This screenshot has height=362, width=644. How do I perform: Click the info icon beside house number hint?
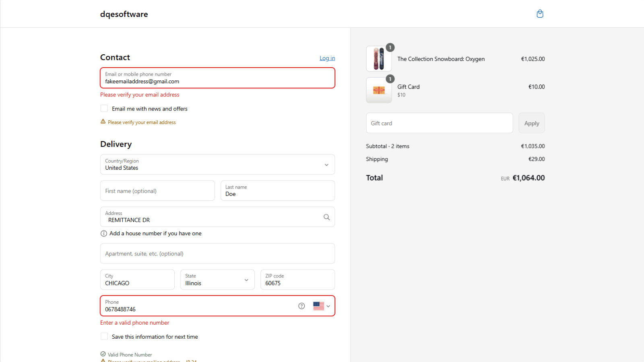pyautogui.click(x=103, y=234)
